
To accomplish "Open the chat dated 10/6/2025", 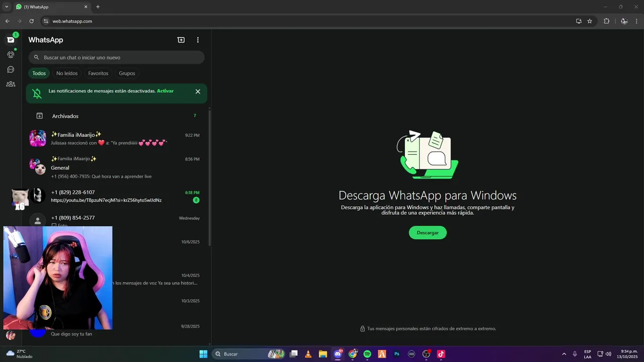I will (160, 247).
